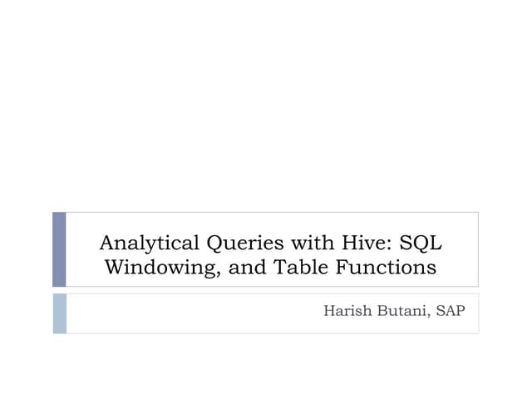Click the light blue accent block beside the subtitle
The image size is (532, 399).
pos(59,313)
